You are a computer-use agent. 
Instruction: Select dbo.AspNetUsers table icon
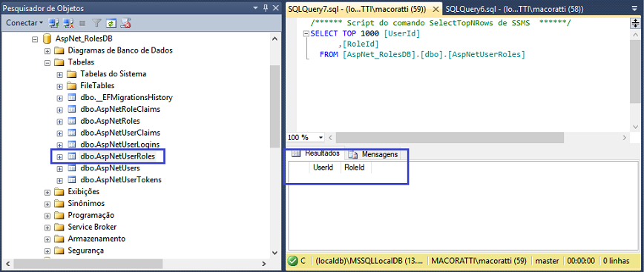(72, 168)
